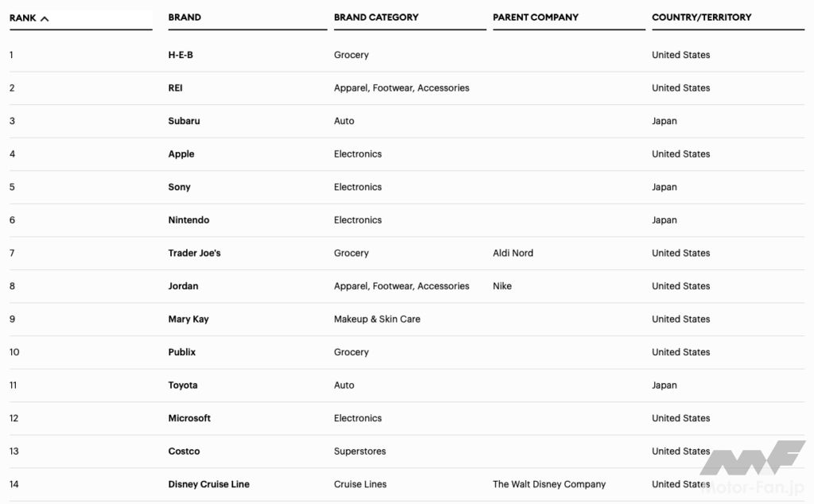Open the Trader Joe's brand link
This screenshot has height=504, width=814.
(x=195, y=253)
